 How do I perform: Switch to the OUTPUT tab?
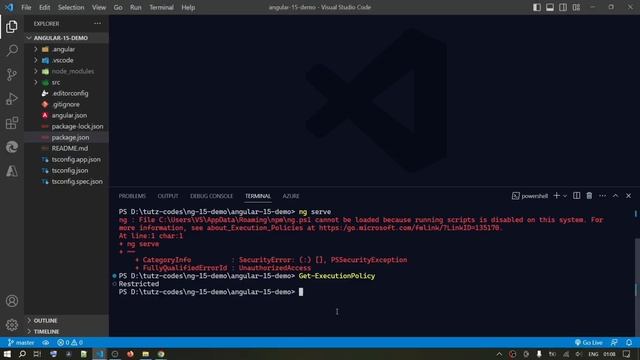(x=168, y=196)
